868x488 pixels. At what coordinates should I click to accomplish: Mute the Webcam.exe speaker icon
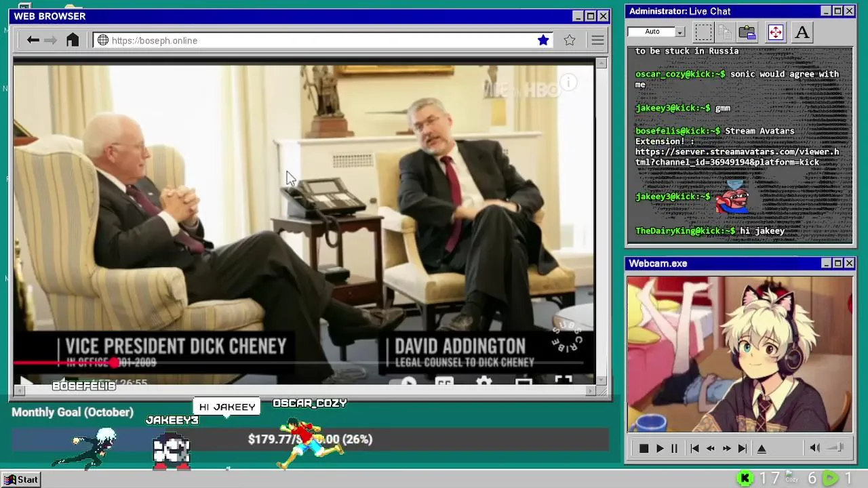coord(815,447)
